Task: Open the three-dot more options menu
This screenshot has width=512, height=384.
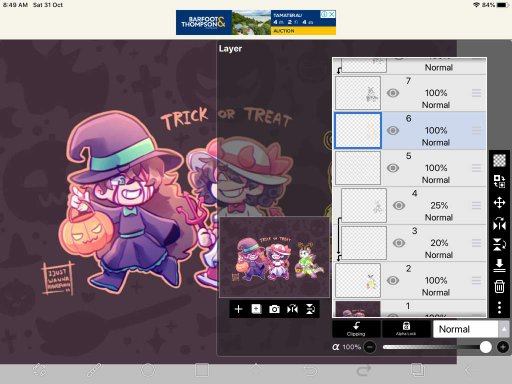Action: (x=499, y=307)
